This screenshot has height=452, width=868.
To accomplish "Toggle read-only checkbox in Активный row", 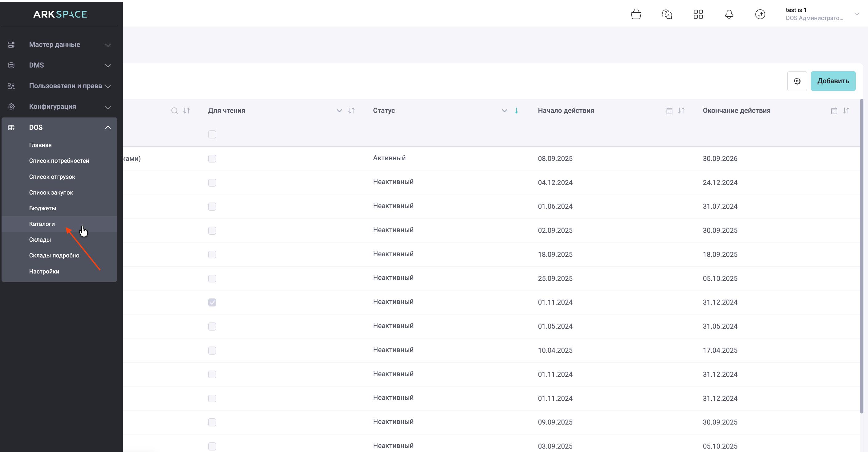I will tap(212, 158).
